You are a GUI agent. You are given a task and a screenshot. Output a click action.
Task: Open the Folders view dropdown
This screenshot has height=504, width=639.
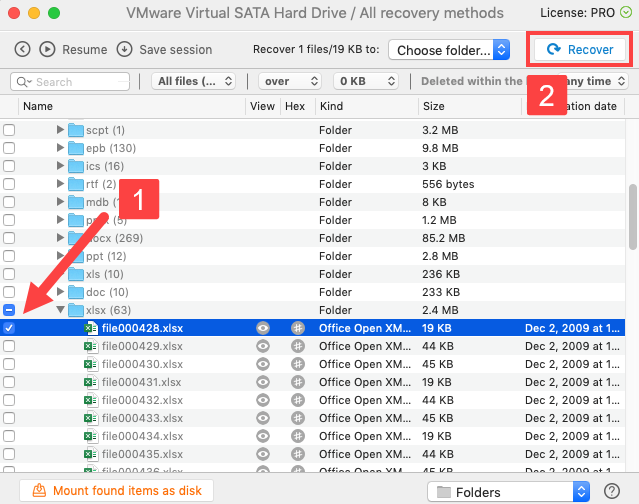(509, 492)
